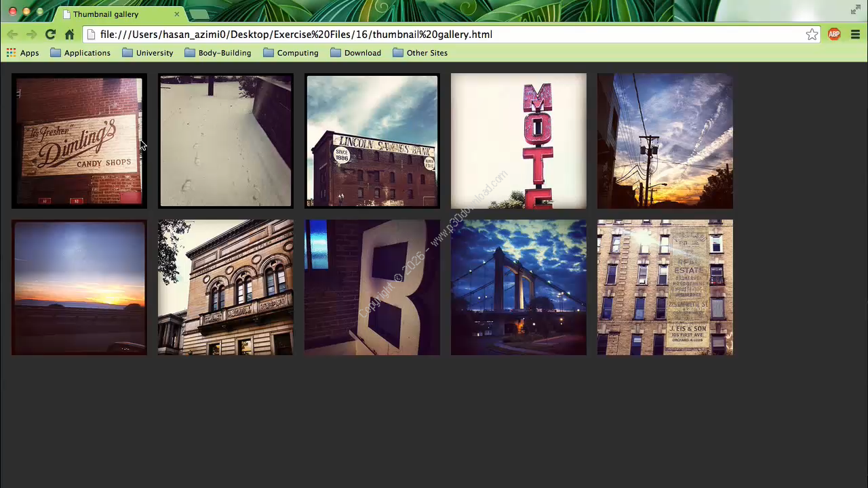868x488 pixels.
Task: Open the Chrome hamburger menu
Action: 856,35
